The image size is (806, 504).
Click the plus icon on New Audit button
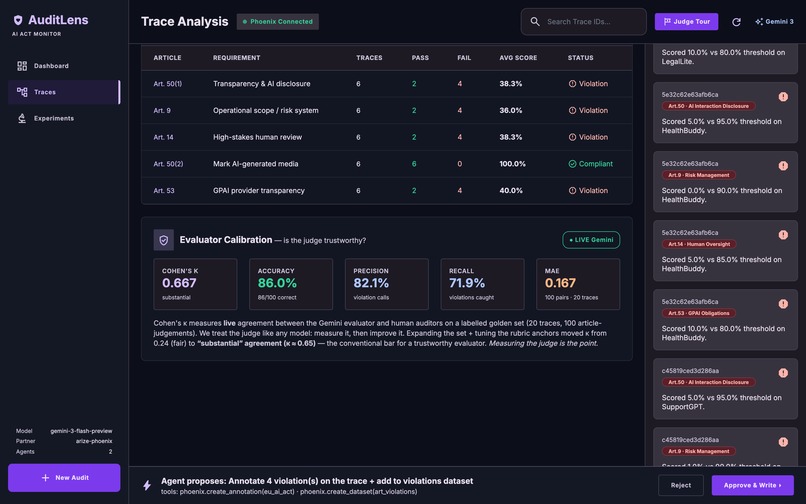[45, 478]
